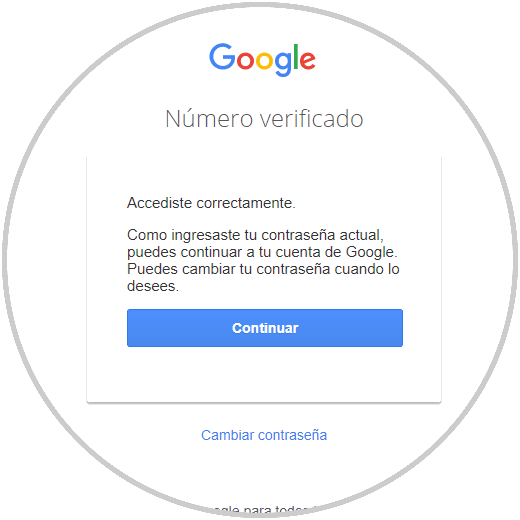
Task: Click the Continuar button
Action: [x=265, y=328]
